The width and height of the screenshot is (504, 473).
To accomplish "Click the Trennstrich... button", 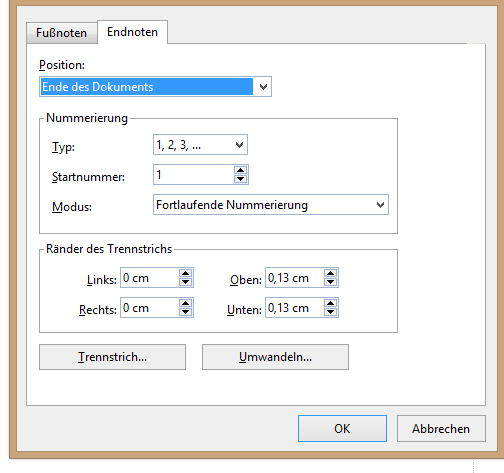I will click(x=112, y=357).
